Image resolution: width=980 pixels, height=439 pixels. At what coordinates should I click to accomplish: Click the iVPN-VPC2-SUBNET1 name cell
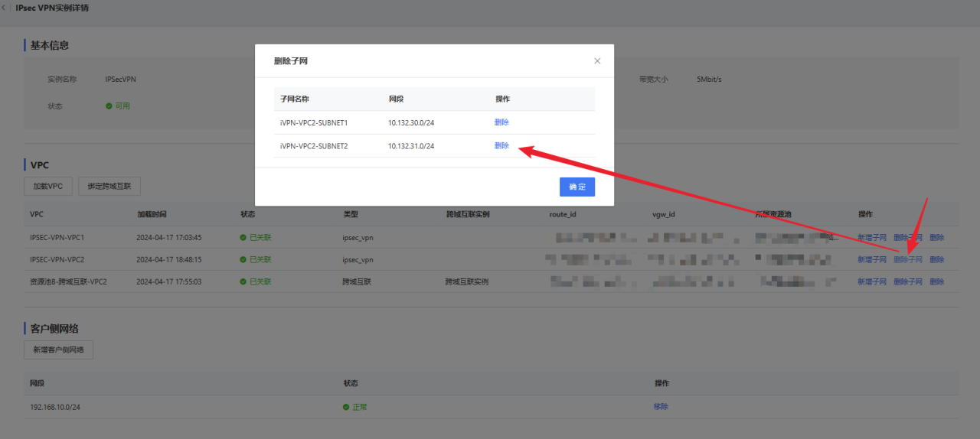(314, 122)
